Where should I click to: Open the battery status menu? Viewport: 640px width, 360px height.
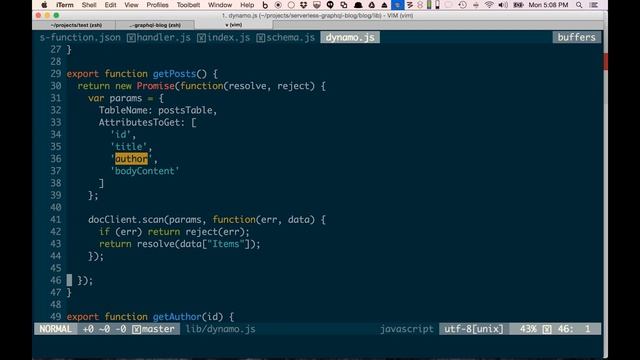coord(518,5)
